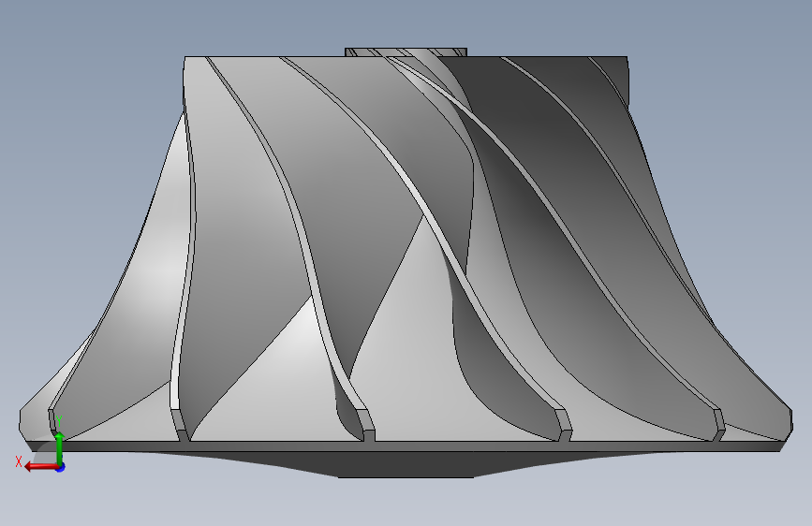The image size is (812, 526).
Task: Select the small hub cylinder atop the impeller
Action: coord(406,52)
